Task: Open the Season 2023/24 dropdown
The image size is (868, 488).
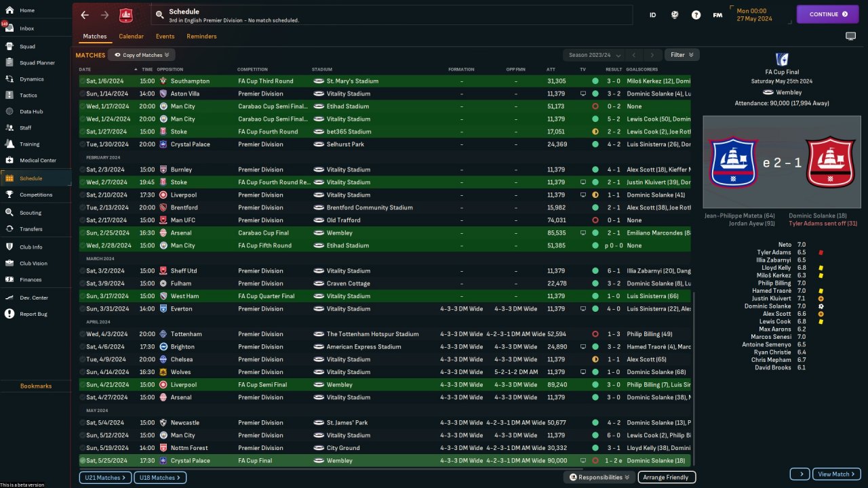Action: tap(593, 55)
